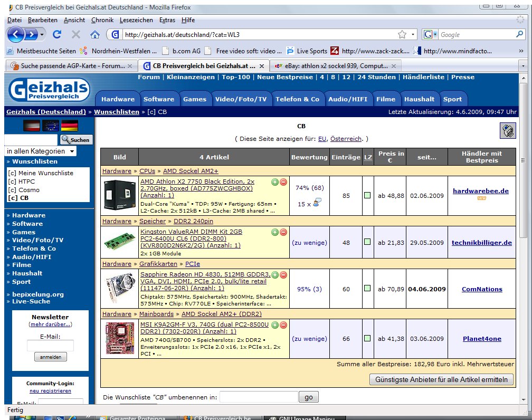Increase quantity of MSI K9A2GM-F V3

click(x=275, y=325)
